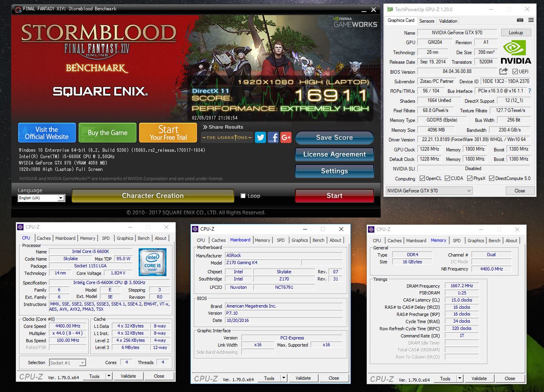The height and width of the screenshot is (392, 544).
Task: Click the Lookup button in GPU-Z
Action: pos(516,33)
